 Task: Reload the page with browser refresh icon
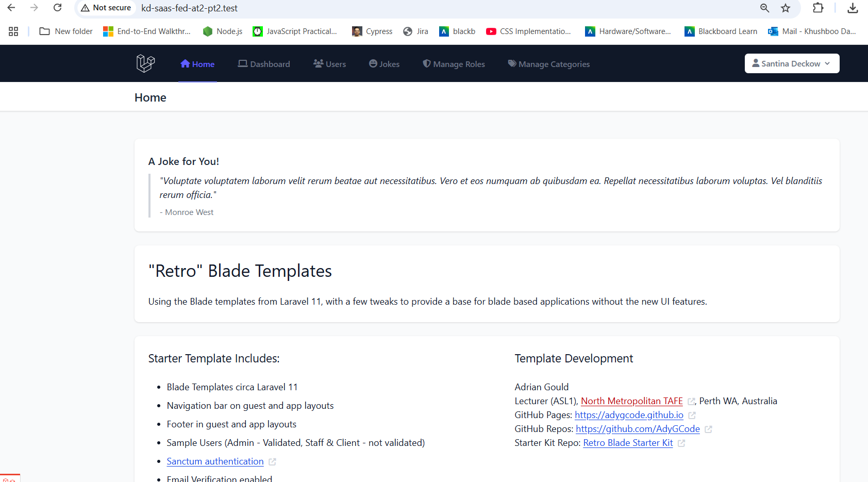(58, 8)
